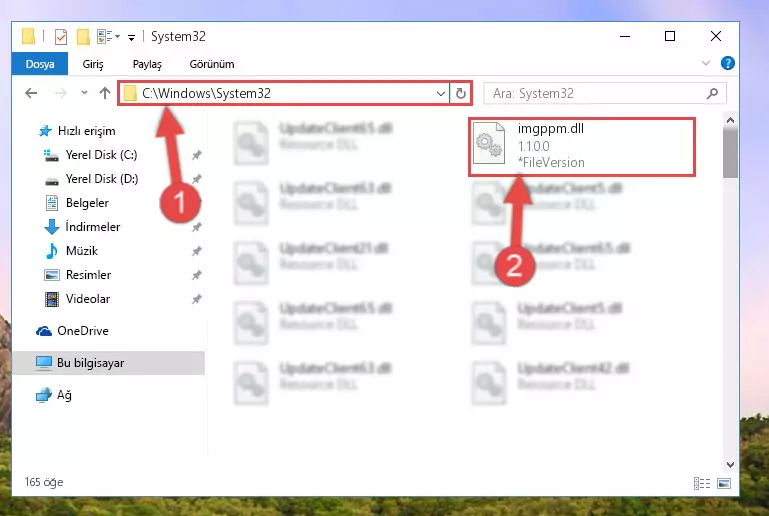The height and width of the screenshot is (516, 769).
Task: Refresh the System32 folder
Action: 461,93
